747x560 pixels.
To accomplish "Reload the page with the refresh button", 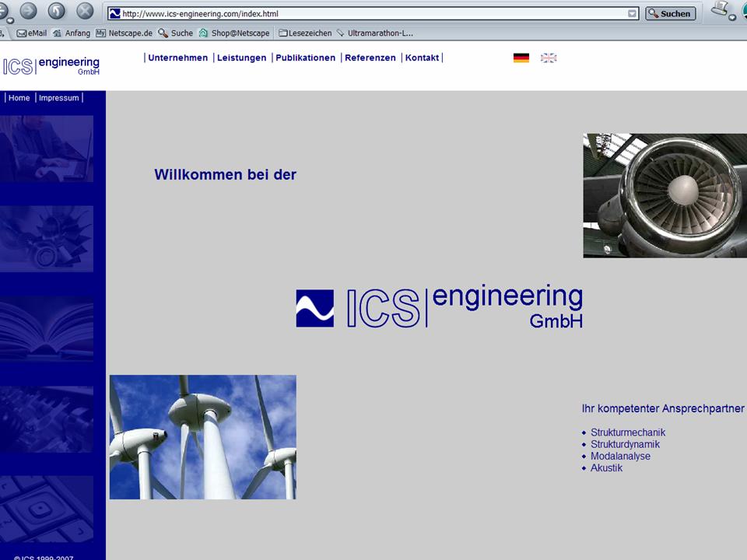I will pyautogui.click(x=57, y=11).
